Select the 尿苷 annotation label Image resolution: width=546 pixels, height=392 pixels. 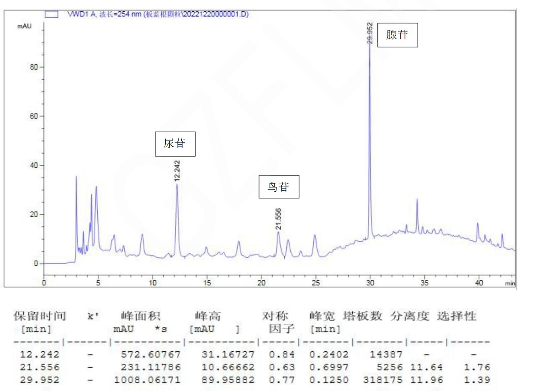point(176,144)
